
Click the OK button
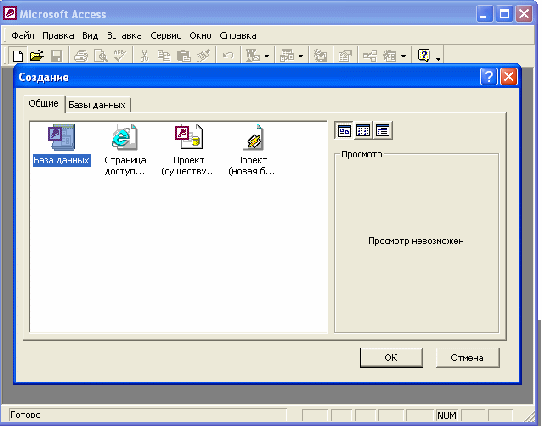pyautogui.click(x=391, y=358)
